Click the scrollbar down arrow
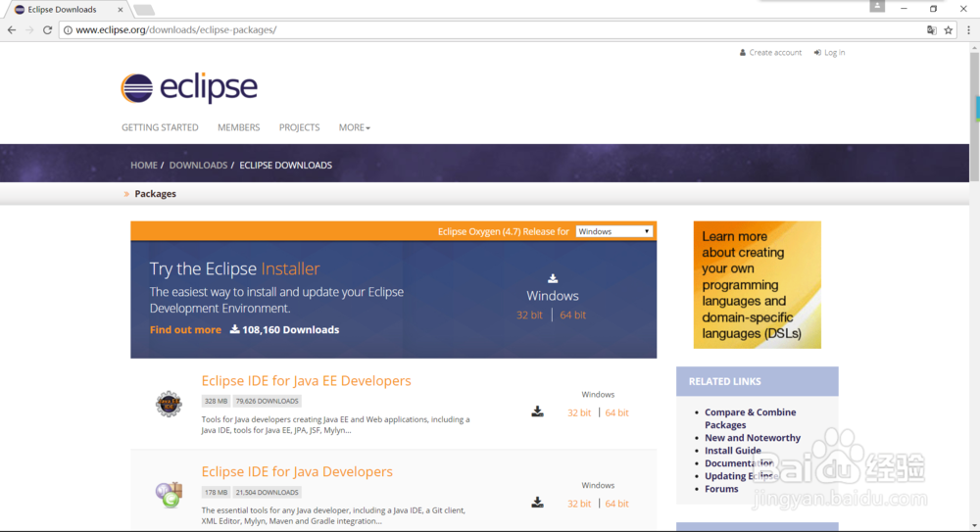 coord(974,526)
